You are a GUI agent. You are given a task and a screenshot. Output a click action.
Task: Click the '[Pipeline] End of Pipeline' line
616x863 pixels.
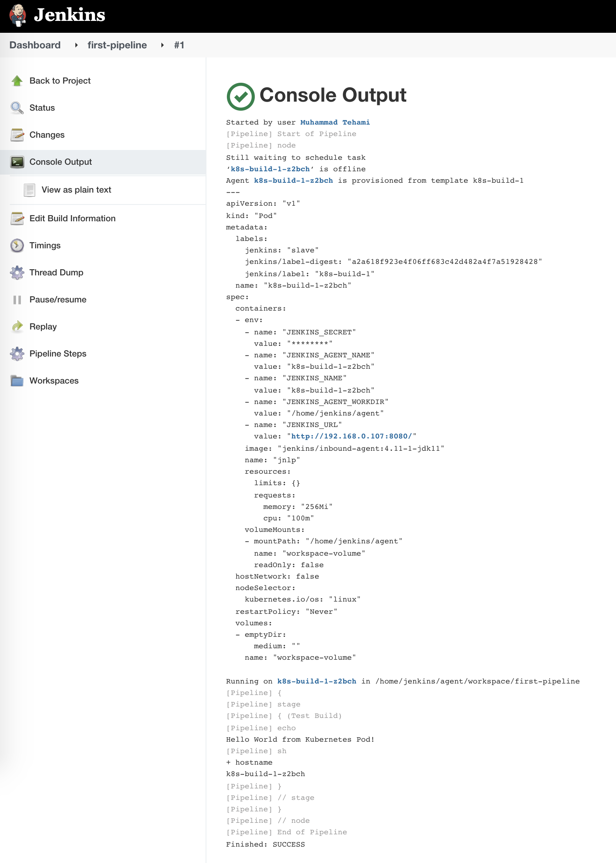click(x=287, y=832)
